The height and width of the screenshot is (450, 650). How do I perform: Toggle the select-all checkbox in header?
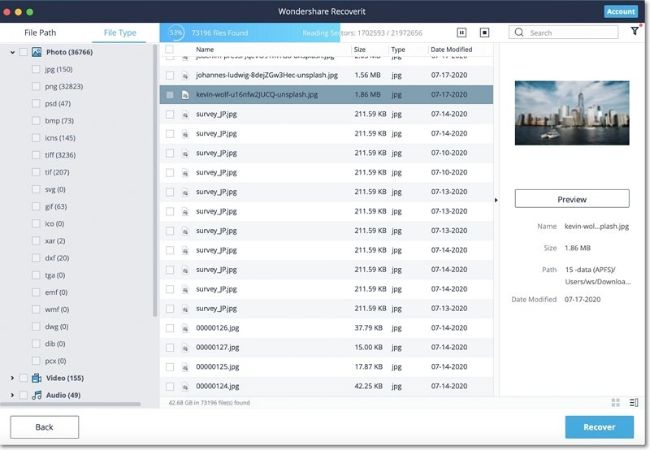[169, 49]
